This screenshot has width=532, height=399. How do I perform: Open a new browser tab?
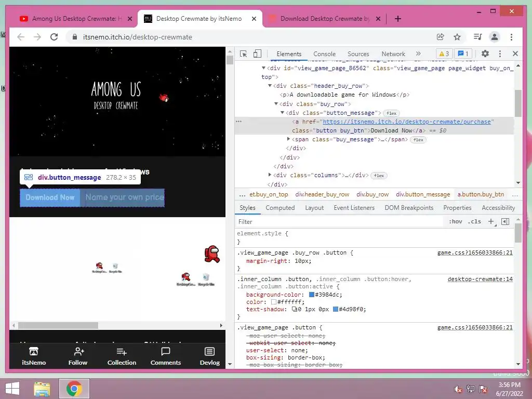[x=398, y=19]
